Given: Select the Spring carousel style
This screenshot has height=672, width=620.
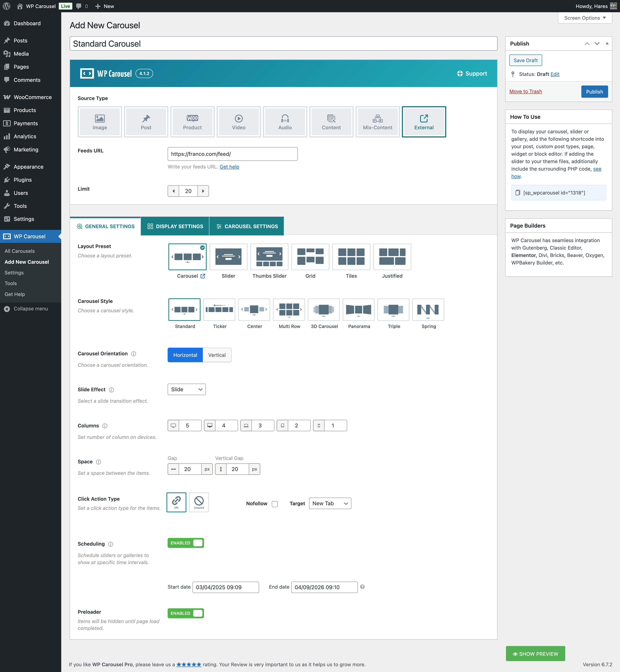Looking at the screenshot, I should (428, 309).
